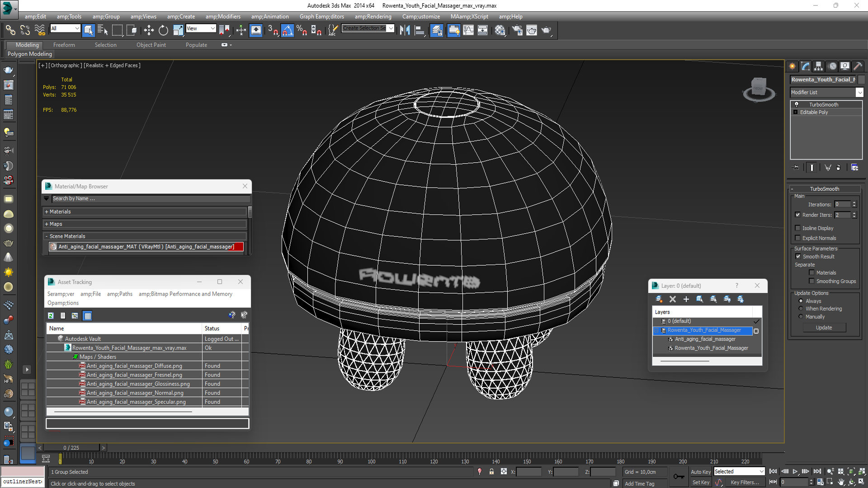
Task: Toggle the Smooth Result checkbox
Action: point(798,257)
